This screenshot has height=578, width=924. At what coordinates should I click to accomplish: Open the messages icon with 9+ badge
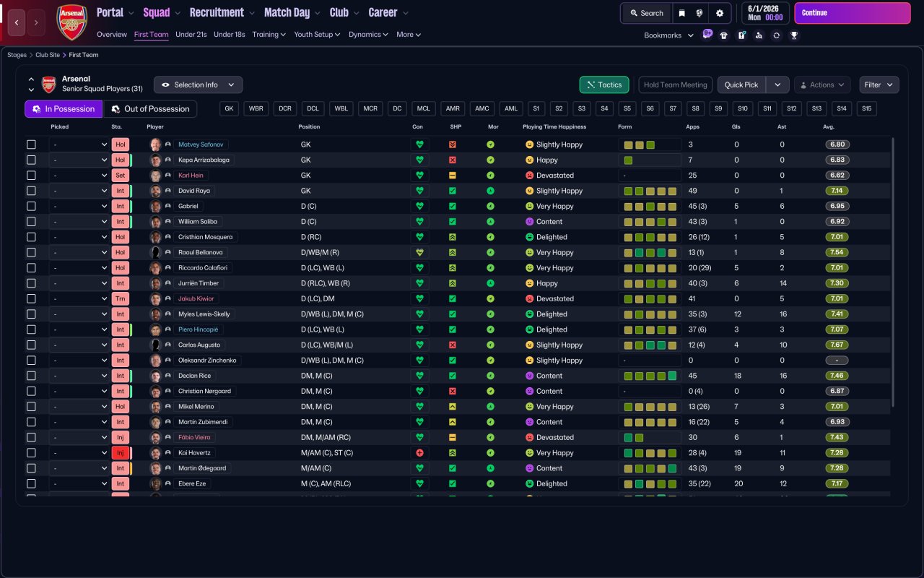[x=707, y=35]
